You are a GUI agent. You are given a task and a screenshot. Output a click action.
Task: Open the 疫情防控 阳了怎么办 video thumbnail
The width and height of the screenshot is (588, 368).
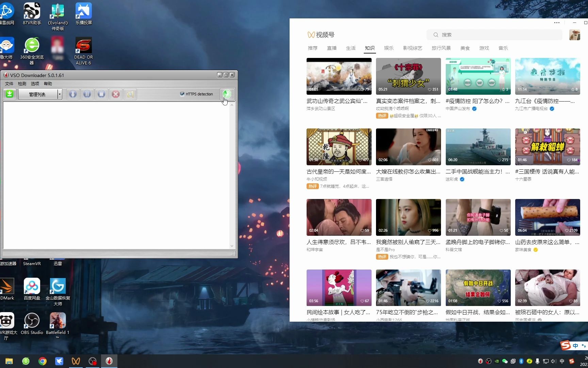pos(478,76)
